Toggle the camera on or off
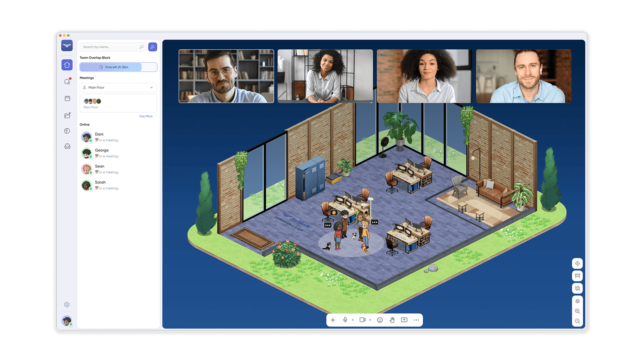Screen dimensions: 644x362 tap(362, 320)
